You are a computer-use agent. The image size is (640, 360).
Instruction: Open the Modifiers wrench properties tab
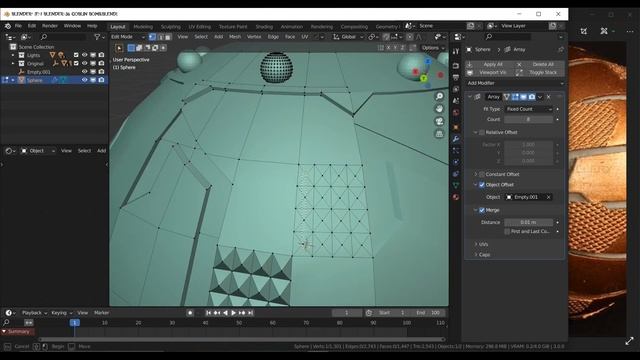pyautogui.click(x=456, y=139)
